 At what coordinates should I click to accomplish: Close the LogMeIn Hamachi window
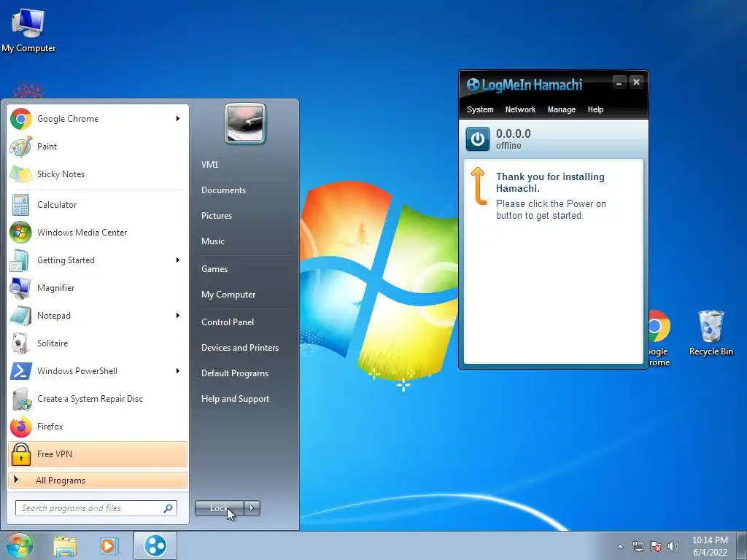pos(636,82)
